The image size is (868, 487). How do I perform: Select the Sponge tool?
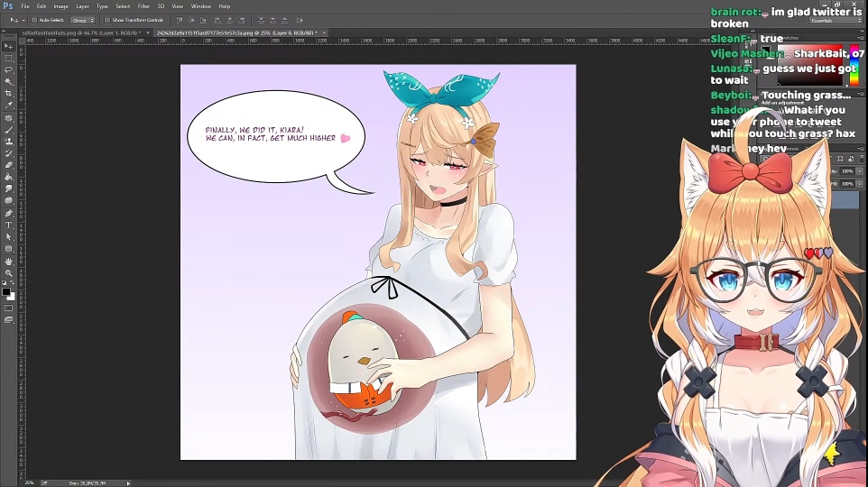pos(8,200)
